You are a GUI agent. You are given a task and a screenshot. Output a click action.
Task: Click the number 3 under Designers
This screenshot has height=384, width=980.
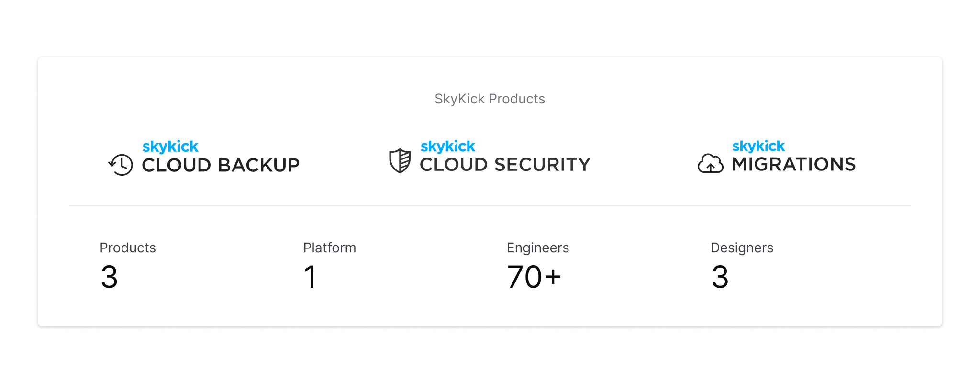click(720, 277)
